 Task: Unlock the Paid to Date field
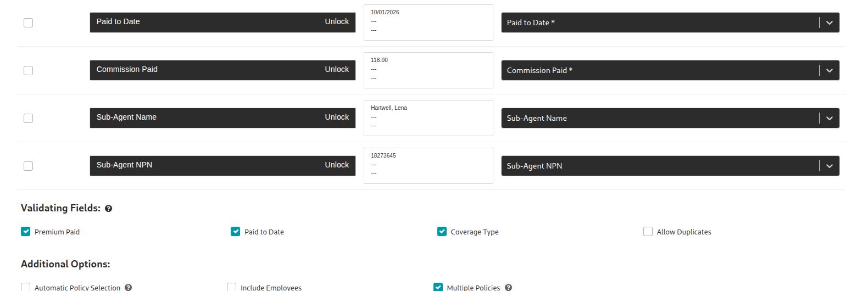coord(337,21)
